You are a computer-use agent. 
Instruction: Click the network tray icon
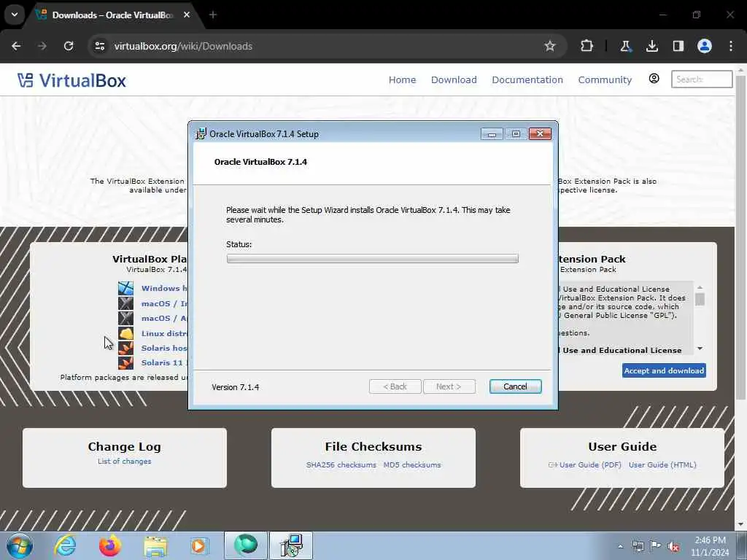(638, 547)
